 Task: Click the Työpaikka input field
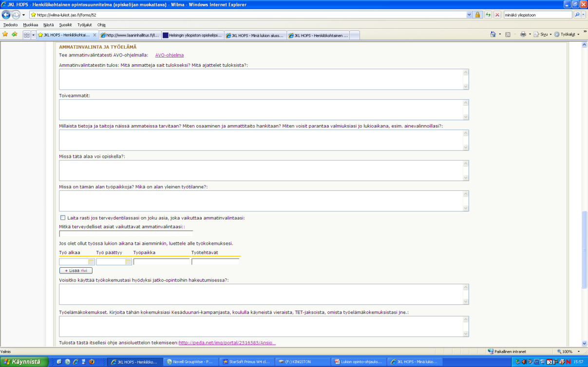[161, 261]
